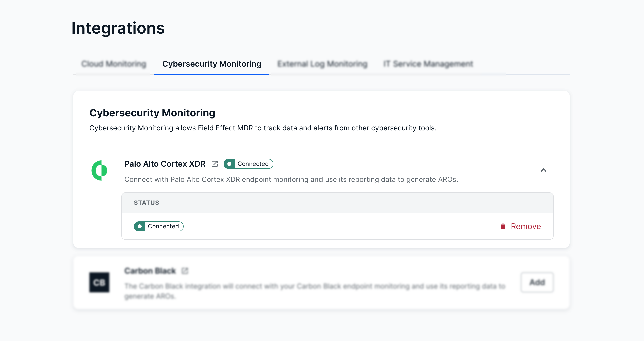Viewport: 644px width, 341px height.
Task: Remove the Palo Alto Cortex XDR integration
Action: 525,226
